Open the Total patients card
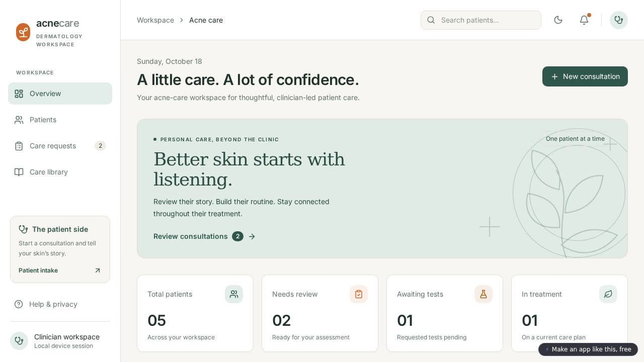The image size is (644, 362). pyautogui.click(x=195, y=313)
